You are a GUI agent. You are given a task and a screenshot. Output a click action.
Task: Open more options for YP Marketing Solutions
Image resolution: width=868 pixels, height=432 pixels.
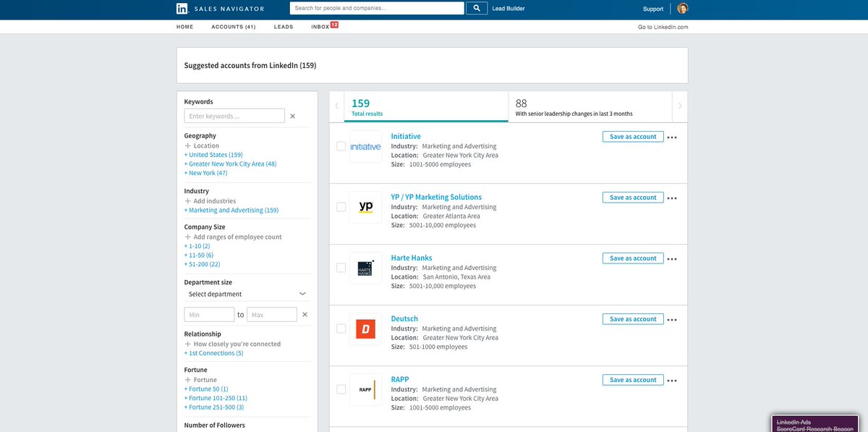[672, 198]
